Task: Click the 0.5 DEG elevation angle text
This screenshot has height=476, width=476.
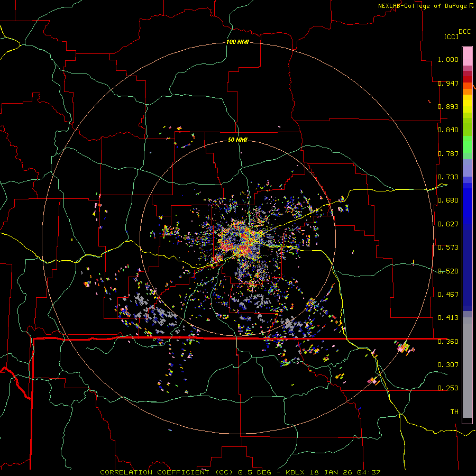Action: (x=254, y=472)
